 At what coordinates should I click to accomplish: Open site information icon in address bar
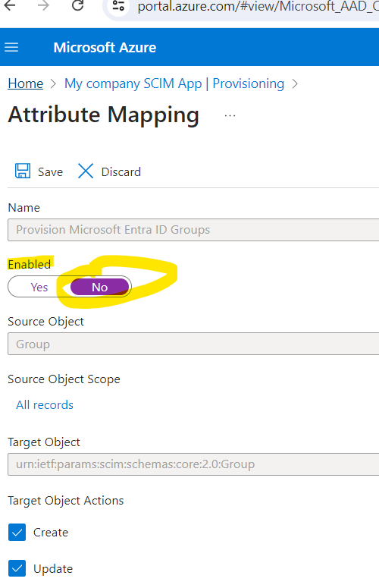118,6
